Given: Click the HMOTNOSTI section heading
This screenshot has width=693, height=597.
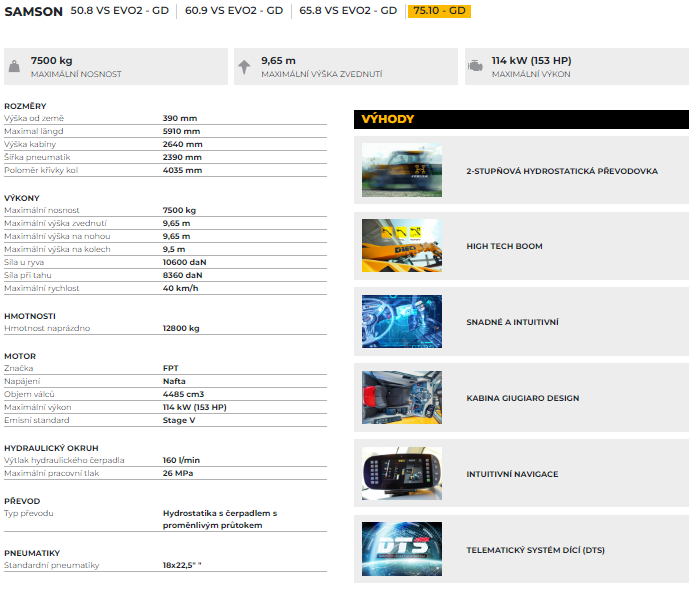Looking at the screenshot, I should click(x=30, y=316).
